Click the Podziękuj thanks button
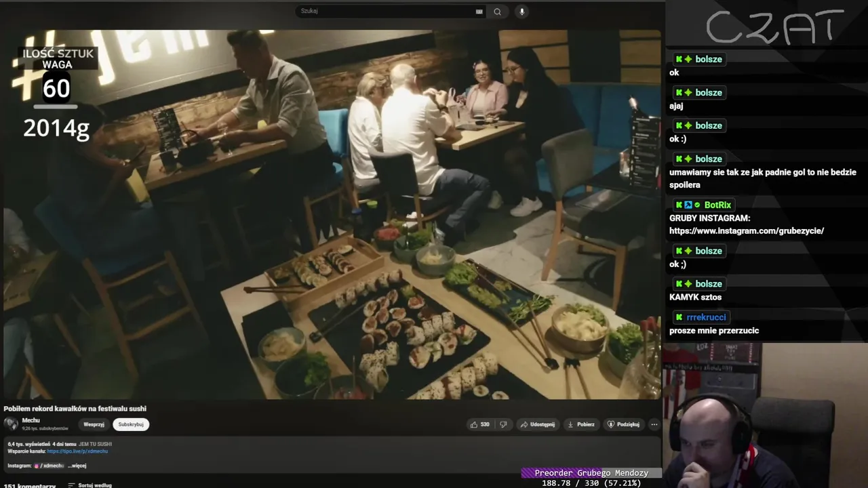Screen dimensions: 868x488 [623, 424]
